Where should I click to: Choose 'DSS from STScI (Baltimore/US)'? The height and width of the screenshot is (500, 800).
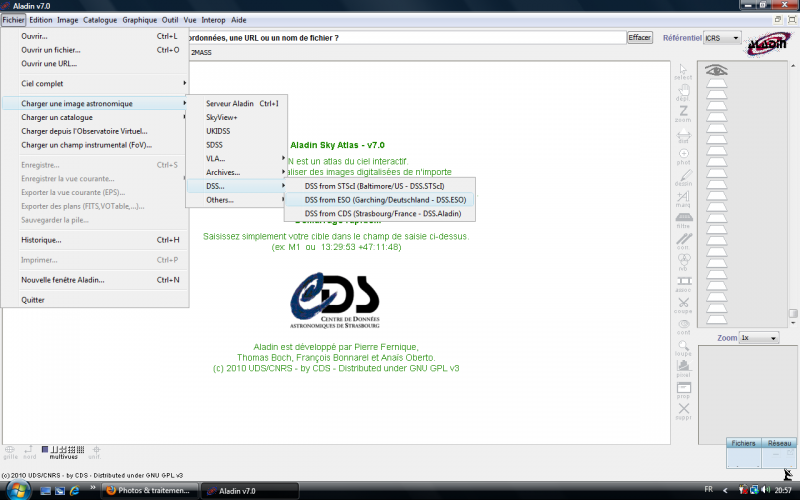(380, 186)
